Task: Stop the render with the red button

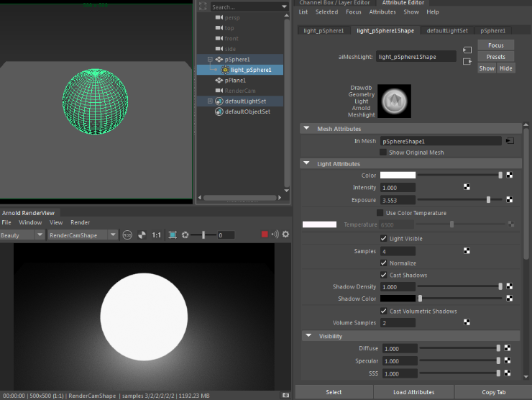Action: coord(265,235)
